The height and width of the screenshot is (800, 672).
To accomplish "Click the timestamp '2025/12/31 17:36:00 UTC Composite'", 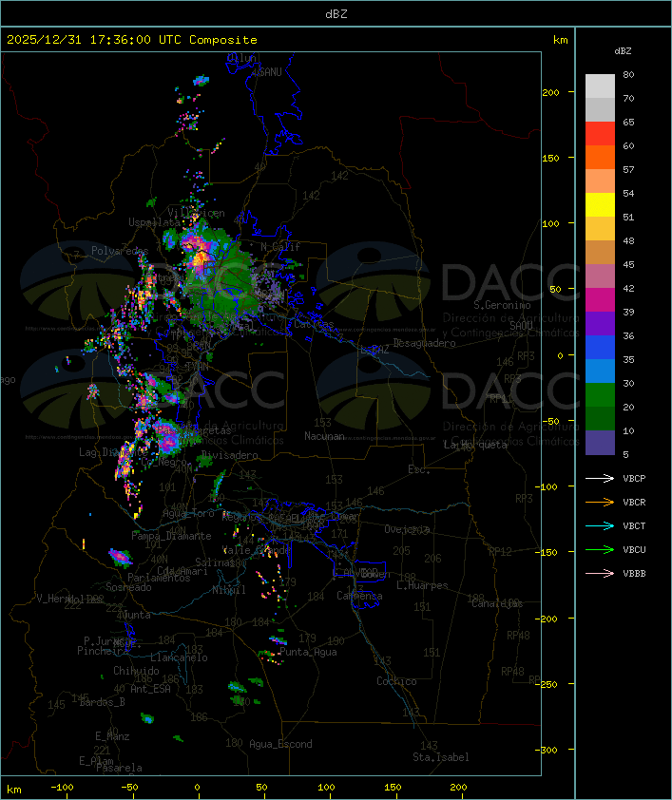I will coord(132,40).
